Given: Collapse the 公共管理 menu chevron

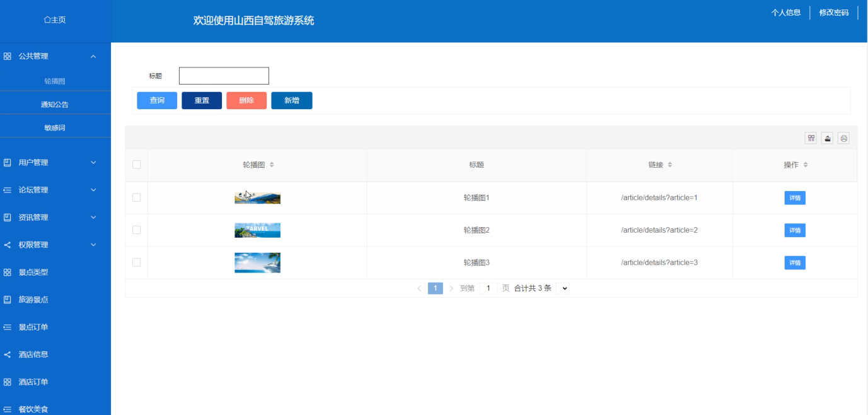Looking at the screenshot, I should point(94,57).
